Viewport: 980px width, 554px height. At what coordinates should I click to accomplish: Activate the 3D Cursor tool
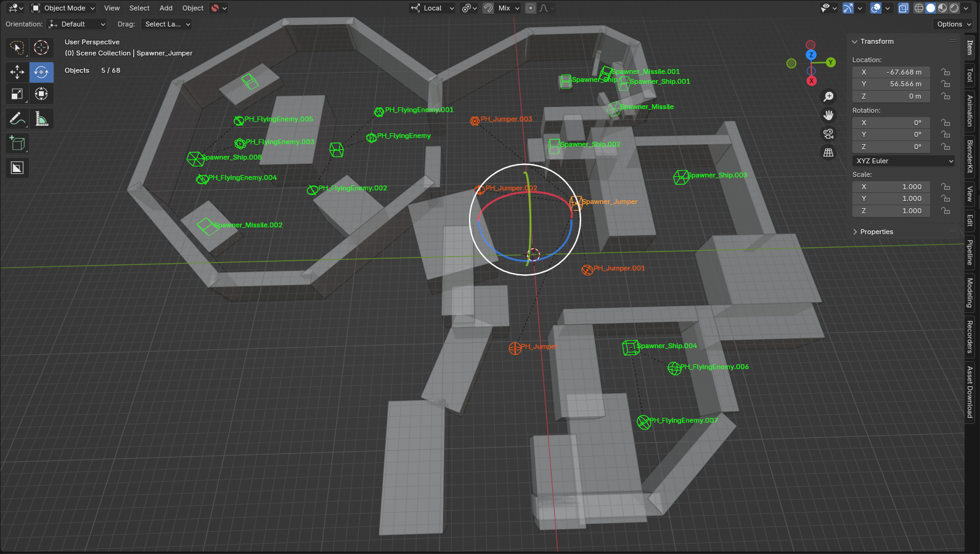click(41, 47)
